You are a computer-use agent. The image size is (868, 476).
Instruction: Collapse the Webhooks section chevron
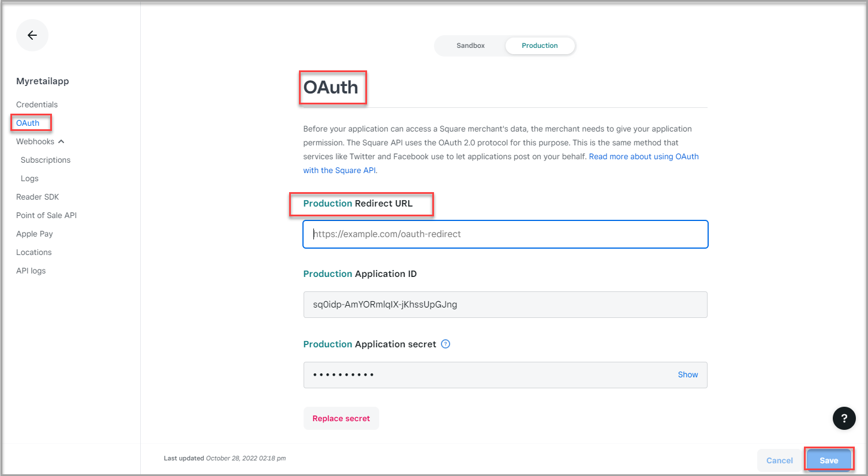click(x=61, y=141)
